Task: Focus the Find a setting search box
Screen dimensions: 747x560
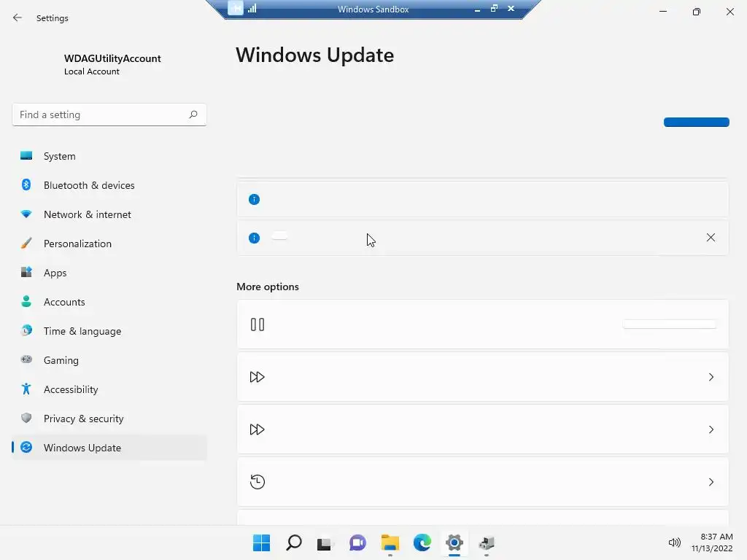Action: point(109,114)
